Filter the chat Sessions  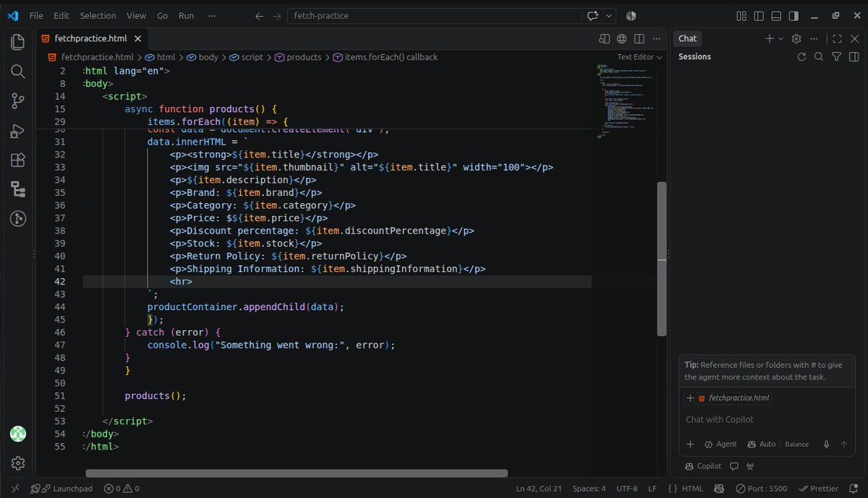836,56
